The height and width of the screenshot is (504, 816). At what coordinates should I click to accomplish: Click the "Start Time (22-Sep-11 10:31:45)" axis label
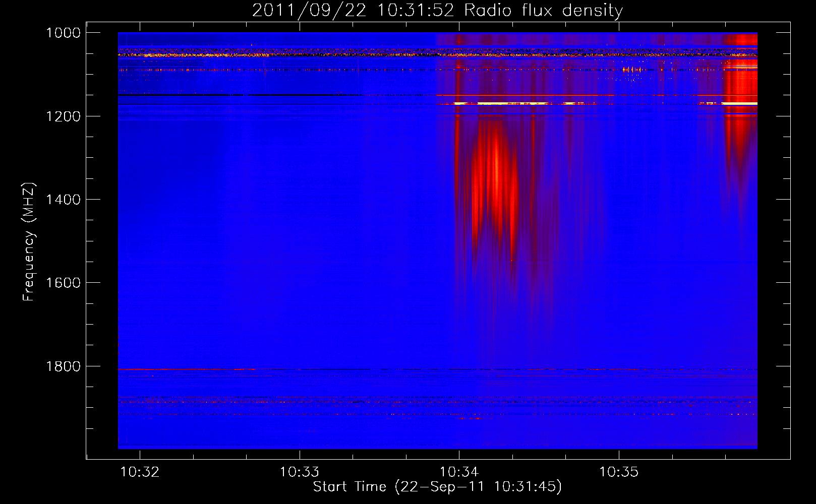click(x=437, y=487)
